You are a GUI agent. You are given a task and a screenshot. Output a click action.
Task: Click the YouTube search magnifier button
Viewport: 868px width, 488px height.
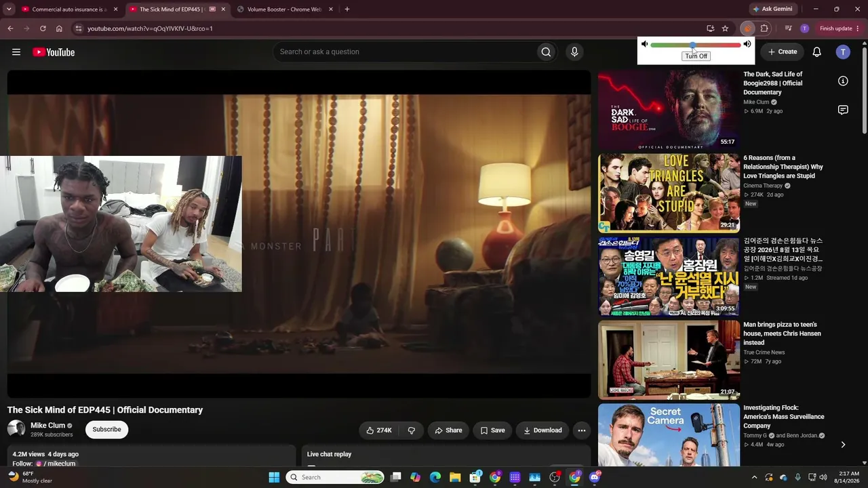(546, 52)
